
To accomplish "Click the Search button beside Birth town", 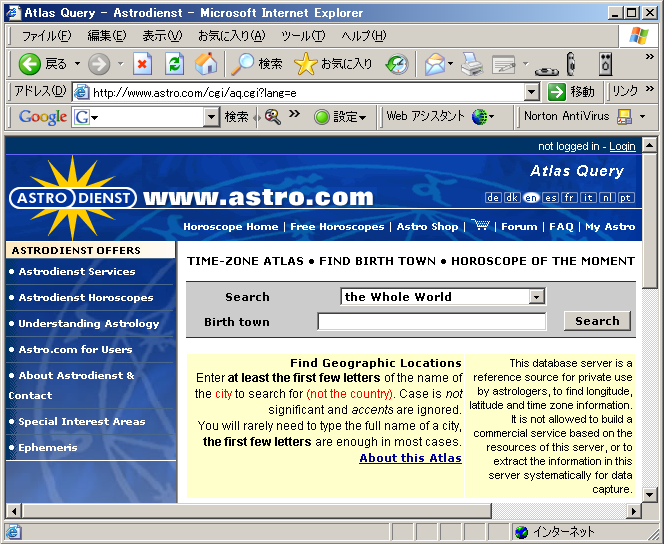I will (597, 321).
